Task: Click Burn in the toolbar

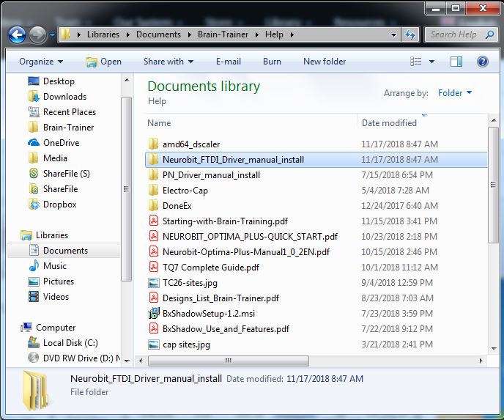Action: pos(272,62)
